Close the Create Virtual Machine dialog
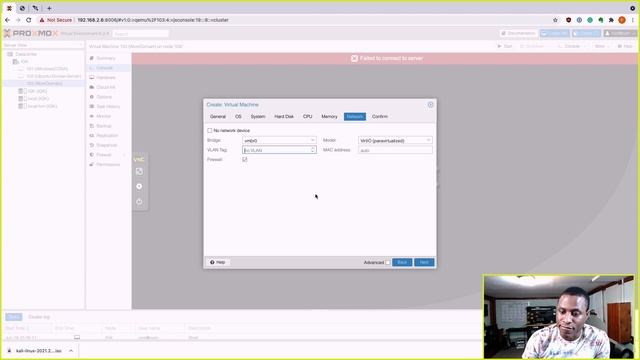 (x=430, y=105)
